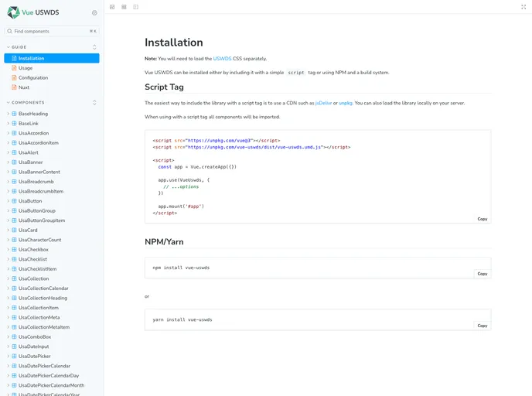The height and width of the screenshot is (396, 532).
Task: Toggle the COMPONENTS section expand/collapse arrows
Action: click(x=94, y=102)
